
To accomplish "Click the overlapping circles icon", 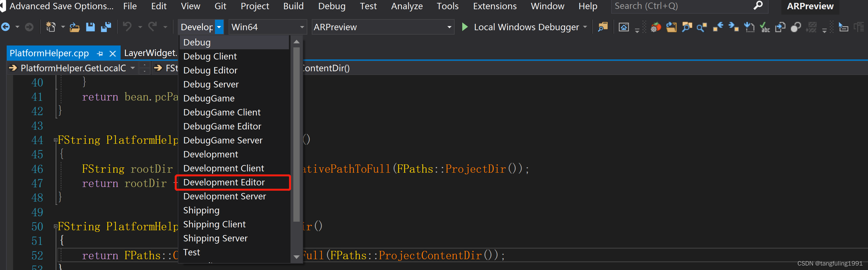I will tap(796, 27).
